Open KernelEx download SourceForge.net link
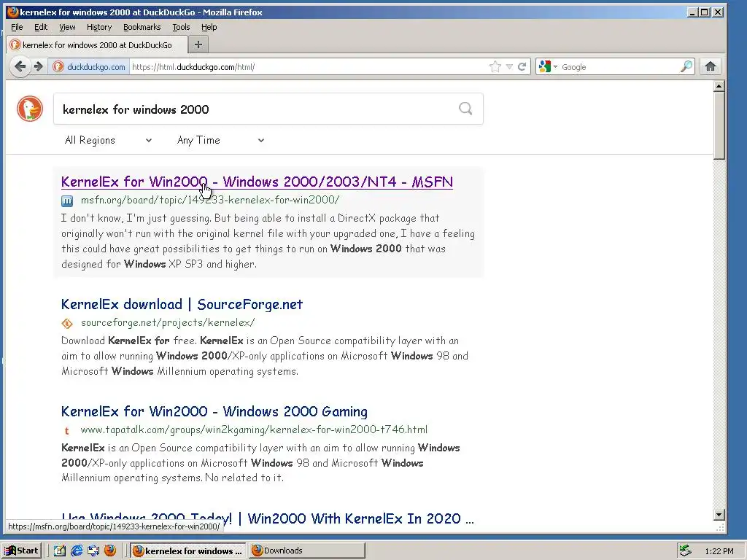 coord(182,304)
